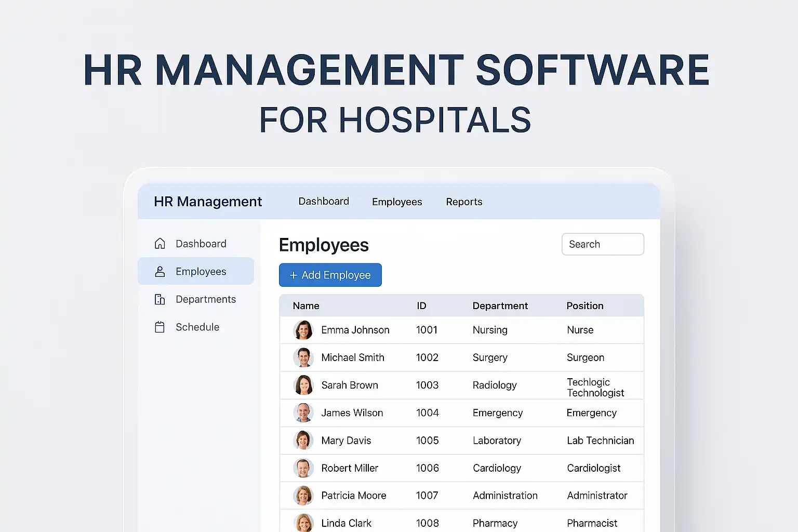Sort table by the Department column header

pyautogui.click(x=500, y=305)
